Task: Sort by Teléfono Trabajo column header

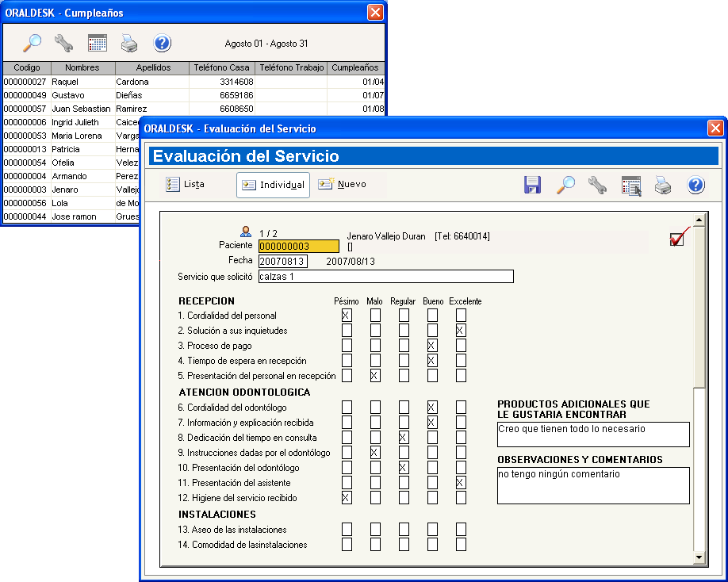Action: 291,67
